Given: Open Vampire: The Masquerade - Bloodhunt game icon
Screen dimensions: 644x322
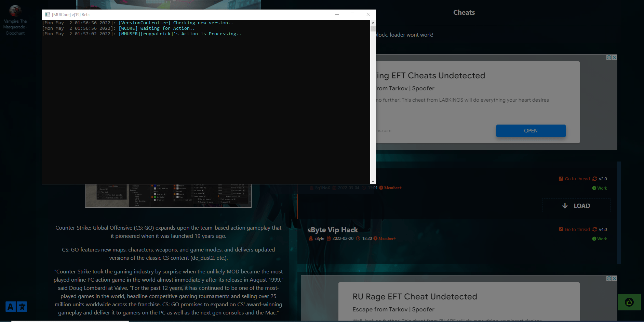Looking at the screenshot, I should pyautogui.click(x=15, y=11).
